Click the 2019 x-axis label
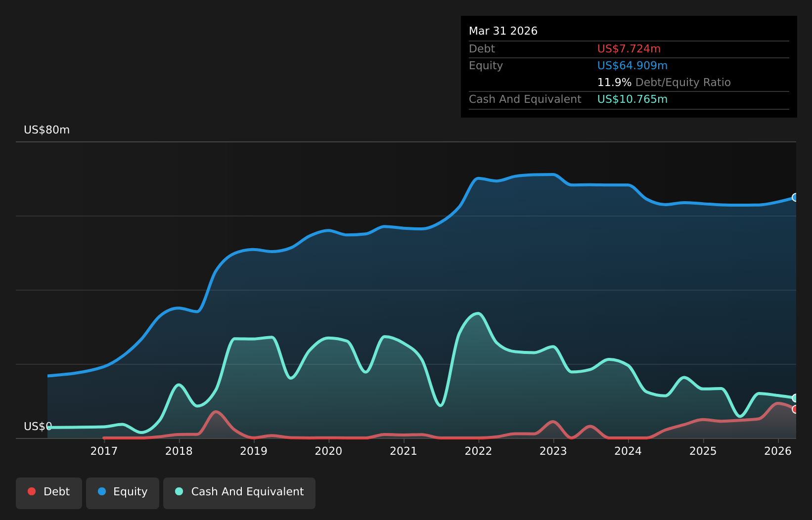Viewport: 812px width, 520px height. pos(254,451)
